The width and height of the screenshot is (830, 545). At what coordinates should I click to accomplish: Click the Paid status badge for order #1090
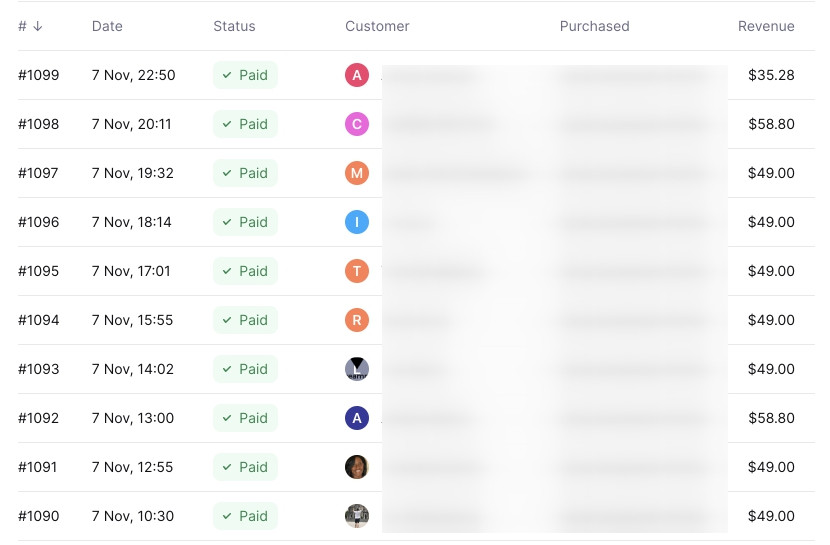(245, 516)
